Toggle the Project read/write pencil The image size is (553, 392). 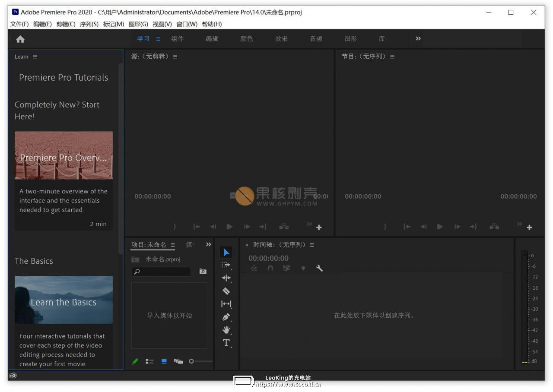(135, 361)
